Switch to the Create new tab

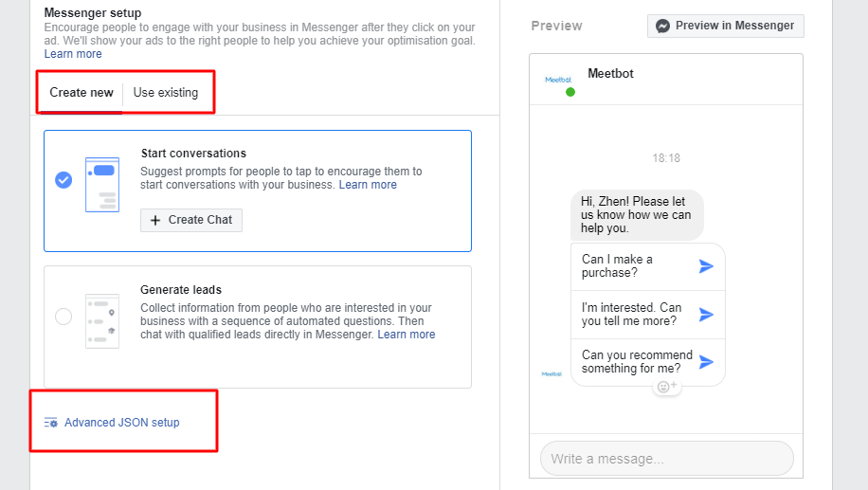(81, 93)
